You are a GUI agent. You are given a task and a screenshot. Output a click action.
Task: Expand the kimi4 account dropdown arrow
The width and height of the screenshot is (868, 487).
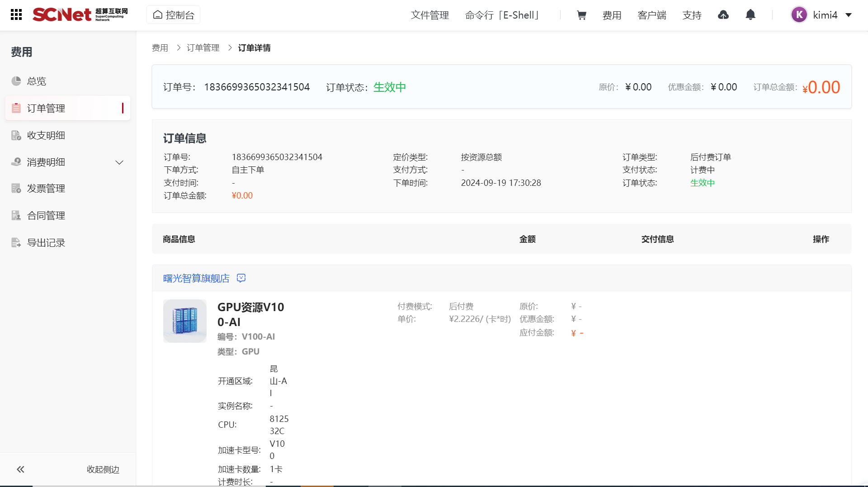(x=849, y=15)
